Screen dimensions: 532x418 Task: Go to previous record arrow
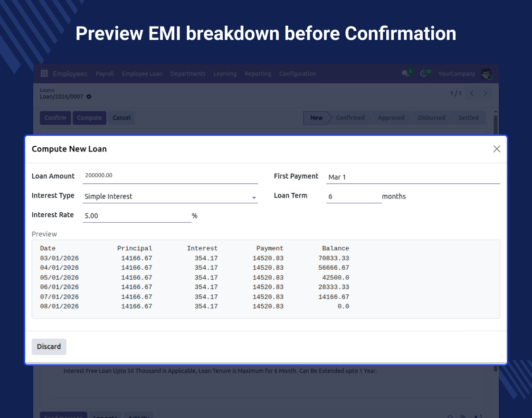coord(472,93)
